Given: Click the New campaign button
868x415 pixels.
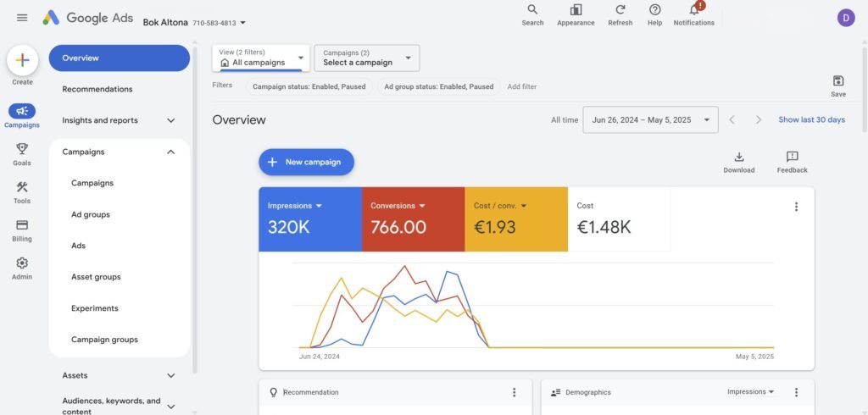Looking at the screenshot, I should coord(306,162).
